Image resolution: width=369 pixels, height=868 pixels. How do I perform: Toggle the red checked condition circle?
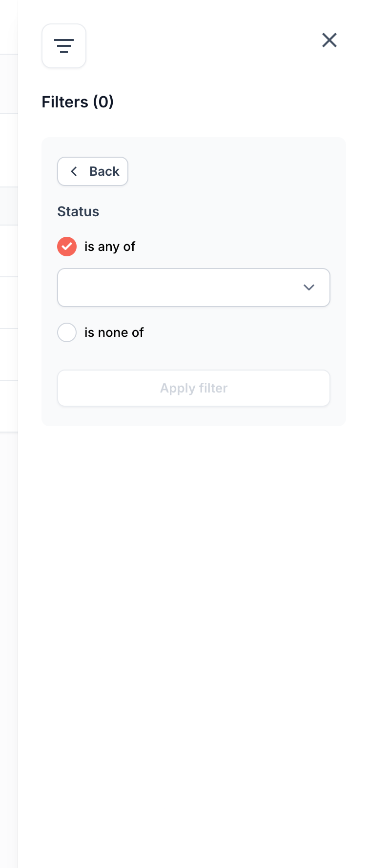click(x=67, y=247)
